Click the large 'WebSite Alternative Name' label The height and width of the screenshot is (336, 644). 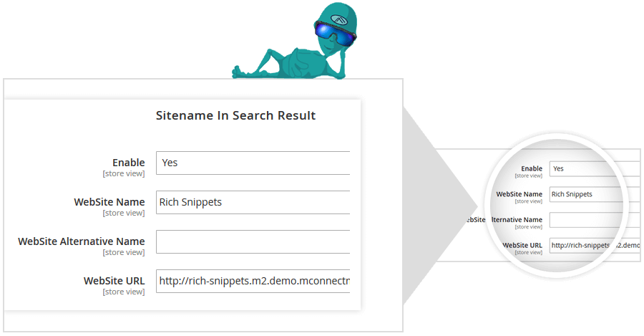(x=81, y=241)
